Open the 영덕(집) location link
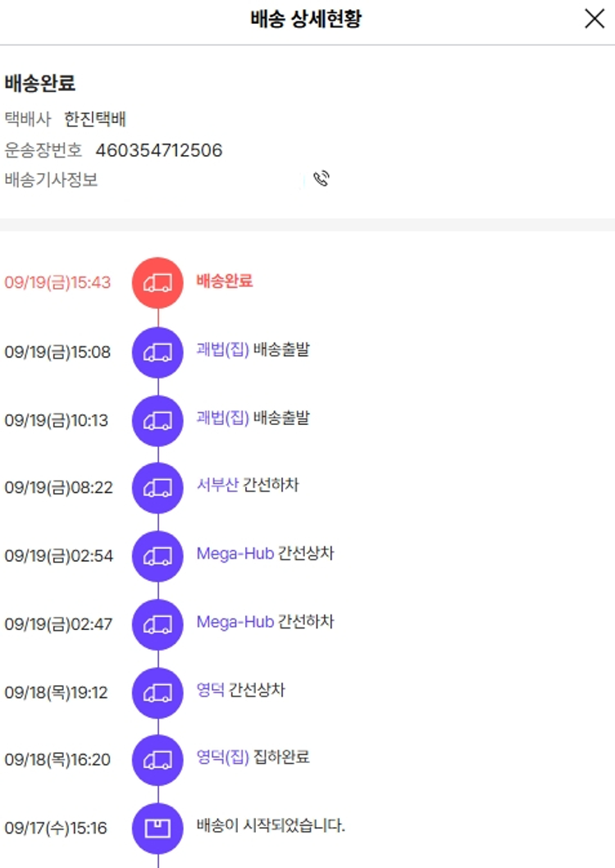Screen dimensions: 615x868 click(222, 757)
